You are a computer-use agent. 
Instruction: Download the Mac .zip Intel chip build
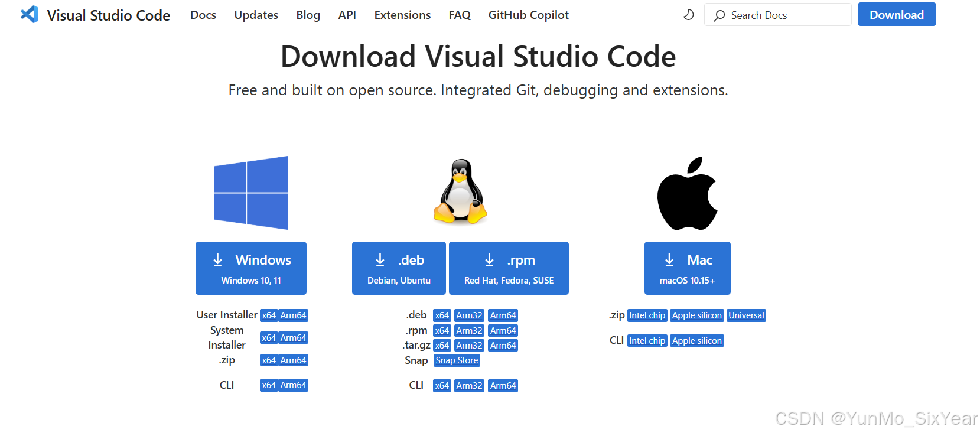647,315
